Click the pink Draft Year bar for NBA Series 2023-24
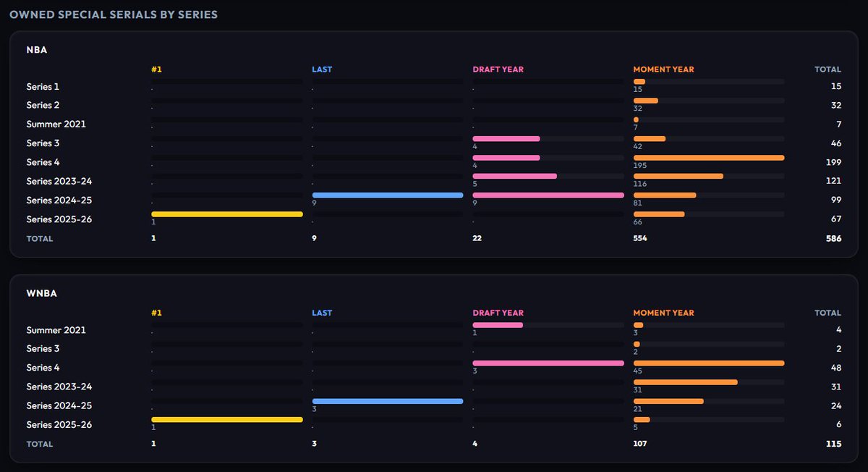The image size is (868, 472). (x=515, y=176)
